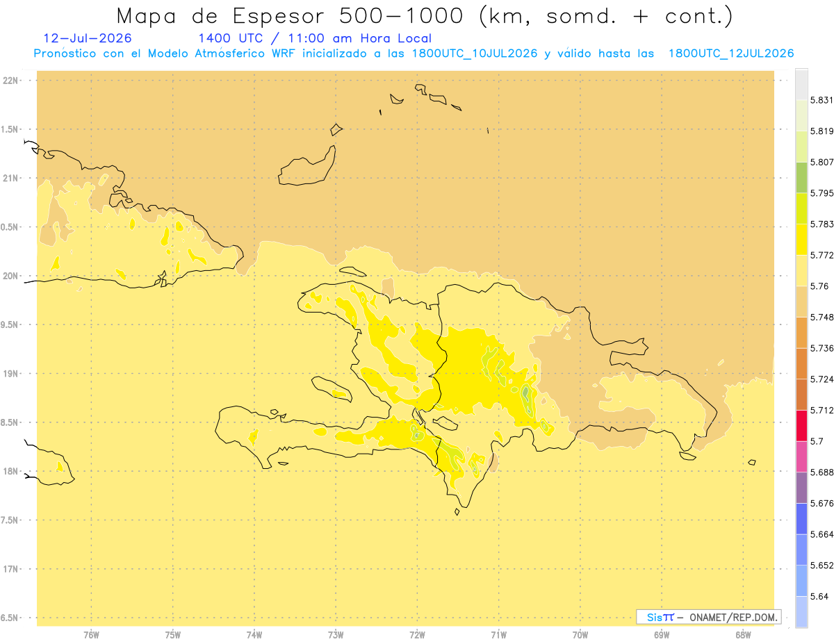Pick the orange swatch between 5.748 and 5.736
This screenshot has height=644, width=834.
click(x=801, y=333)
